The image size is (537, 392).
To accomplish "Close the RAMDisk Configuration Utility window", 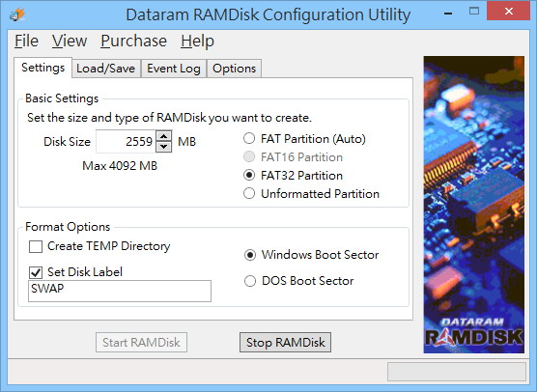I will coord(509,11).
